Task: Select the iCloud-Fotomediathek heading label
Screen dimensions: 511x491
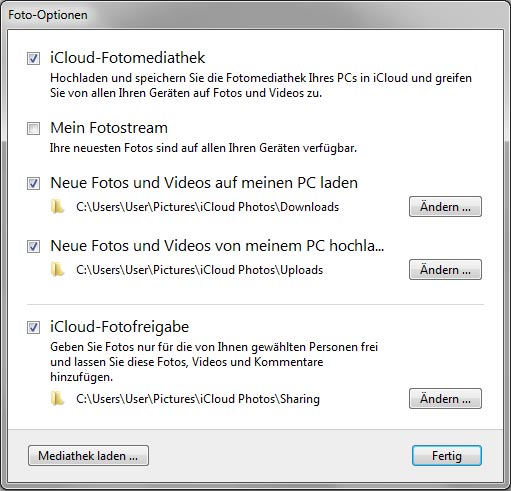Action: [127, 58]
